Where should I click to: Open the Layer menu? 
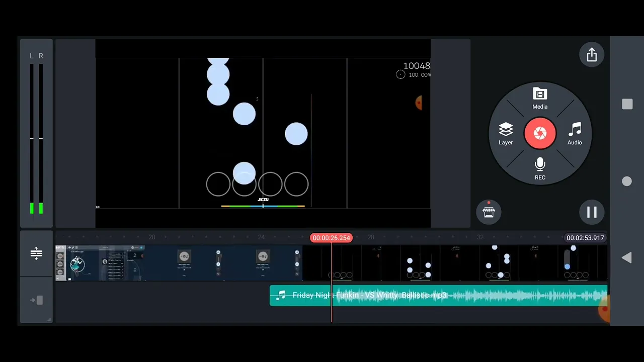506,134
